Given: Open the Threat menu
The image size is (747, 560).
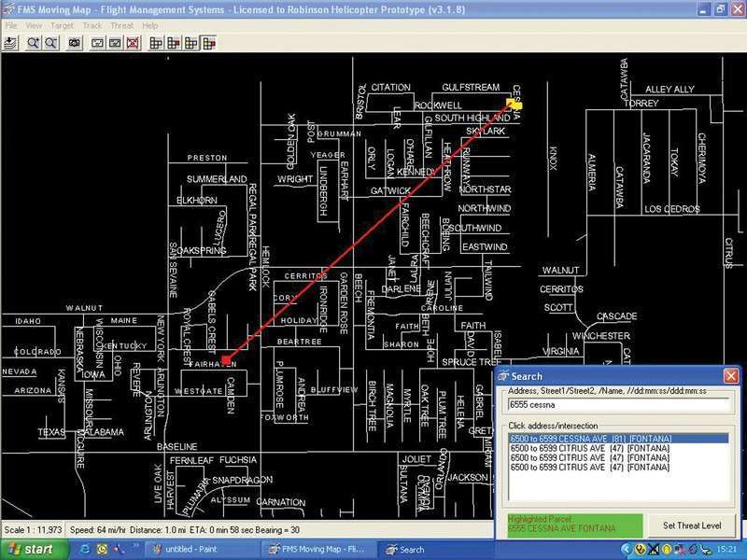Looking at the screenshot, I should 121,25.
